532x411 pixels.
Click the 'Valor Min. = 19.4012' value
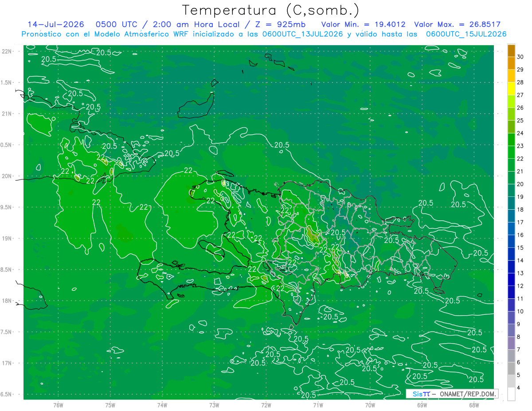pos(363,24)
